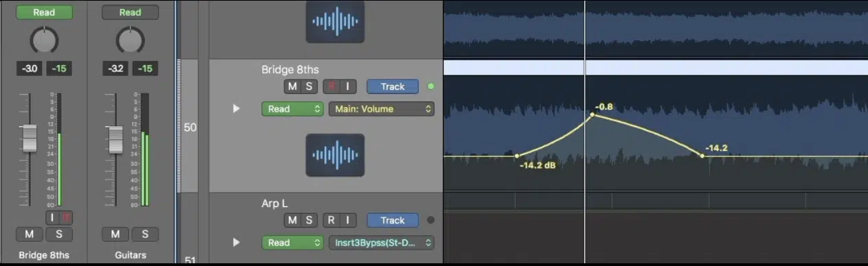Click the -0.8 automation peak point
This screenshot has width=868, height=266.
click(x=593, y=114)
